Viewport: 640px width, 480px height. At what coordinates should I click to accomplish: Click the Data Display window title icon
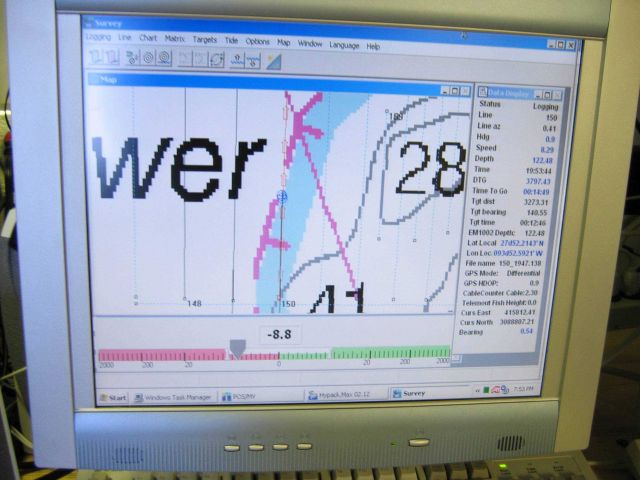[482, 92]
